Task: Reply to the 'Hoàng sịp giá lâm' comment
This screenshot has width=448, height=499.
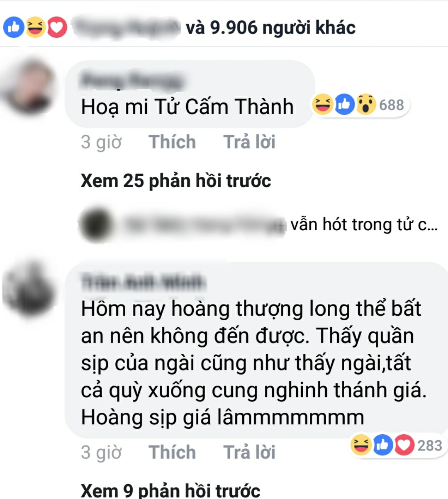Action: coord(249,452)
